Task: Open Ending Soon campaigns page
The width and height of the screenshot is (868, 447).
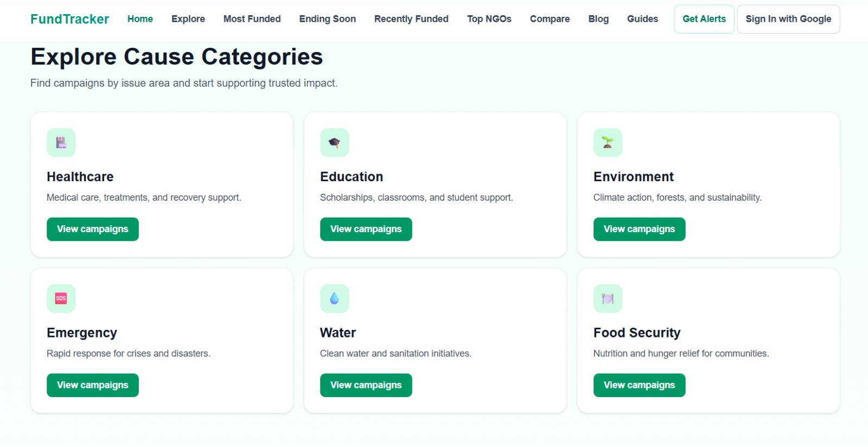Action: pyautogui.click(x=327, y=19)
